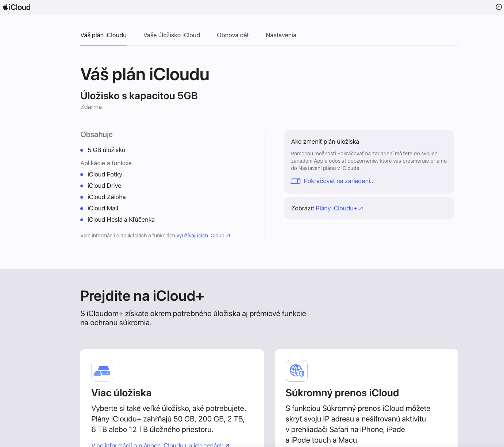Screen dimensions: 504x447
Task: Click the Obsahuje section label
Action: coord(96,135)
